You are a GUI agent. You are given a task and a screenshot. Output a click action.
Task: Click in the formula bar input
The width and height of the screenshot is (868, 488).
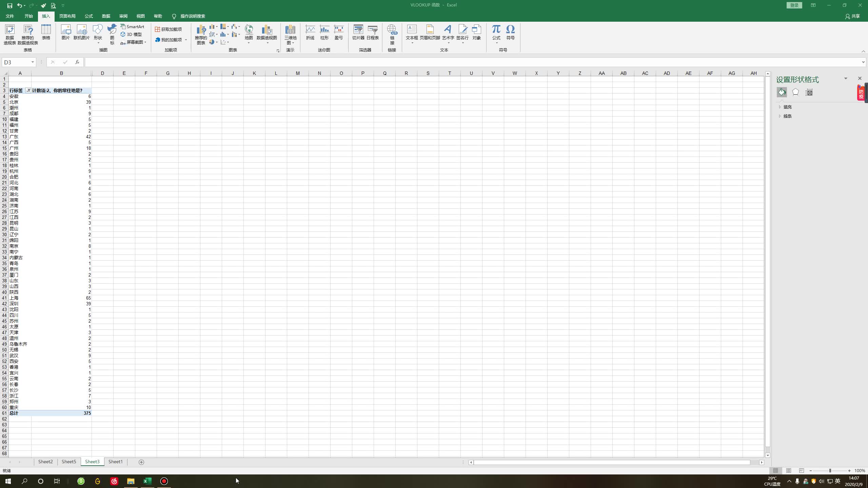[x=473, y=62]
